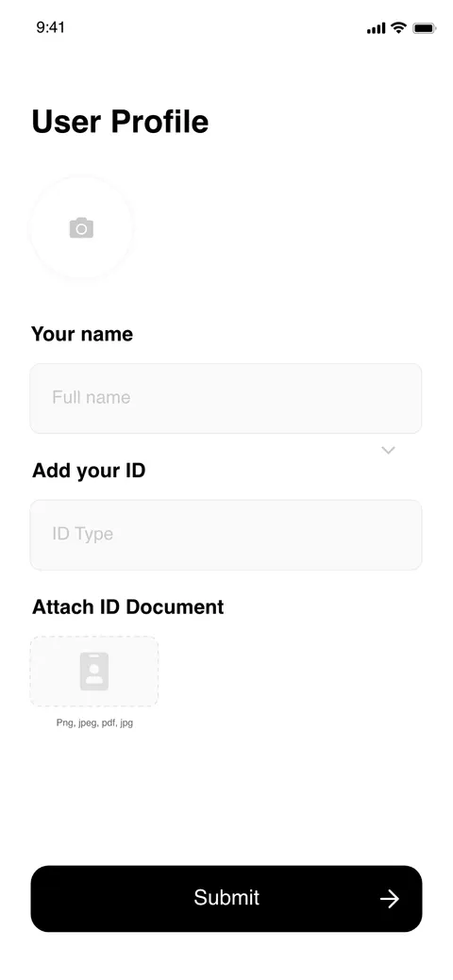The image size is (453, 980).
Task: Click the battery status icon
Action: pos(425,28)
